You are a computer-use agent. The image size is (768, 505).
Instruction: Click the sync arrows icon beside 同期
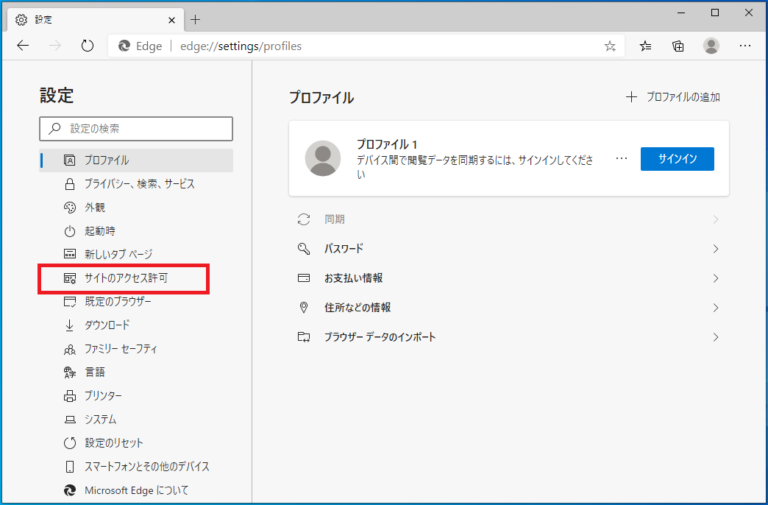coord(304,219)
